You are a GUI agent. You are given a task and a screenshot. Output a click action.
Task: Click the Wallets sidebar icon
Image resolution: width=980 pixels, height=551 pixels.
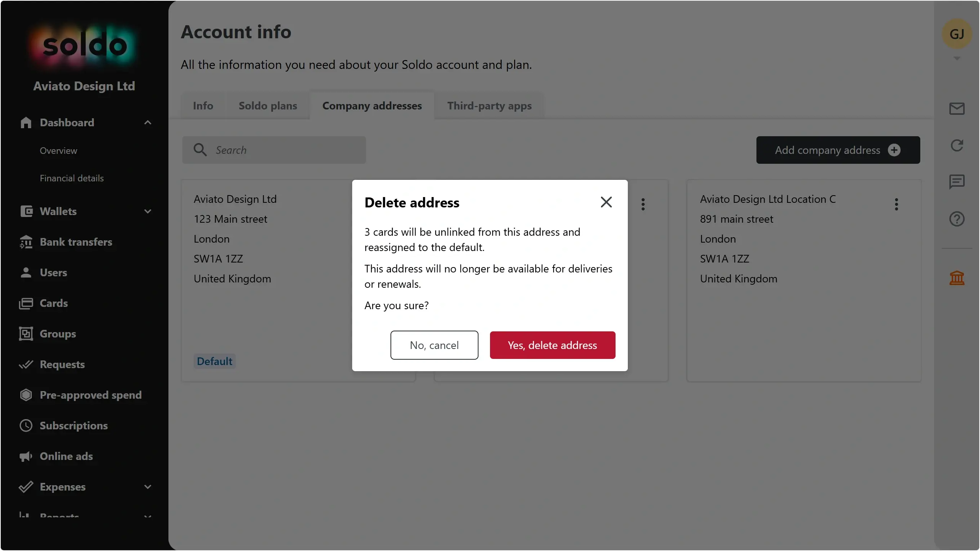(x=26, y=211)
